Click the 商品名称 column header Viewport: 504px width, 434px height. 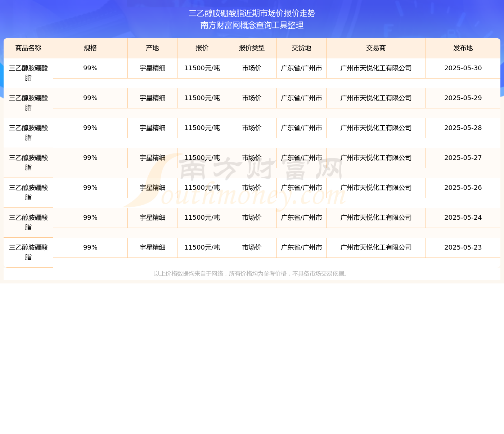click(x=28, y=48)
